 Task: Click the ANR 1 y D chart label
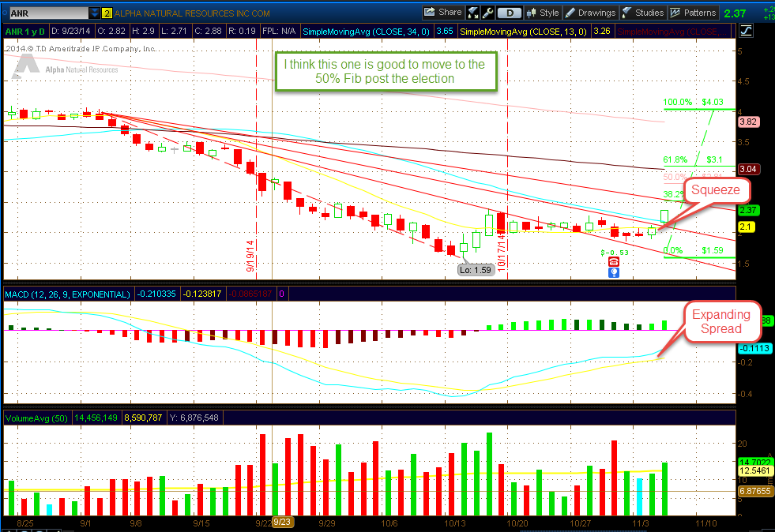tap(24, 32)
